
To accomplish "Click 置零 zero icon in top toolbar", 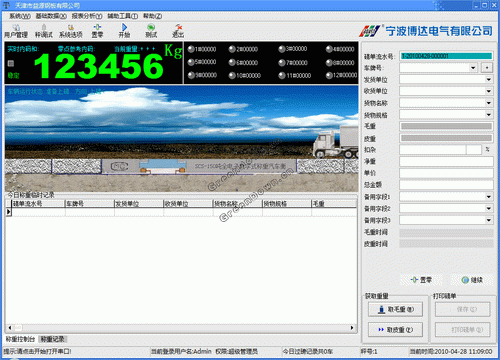I will coord(97,31).
